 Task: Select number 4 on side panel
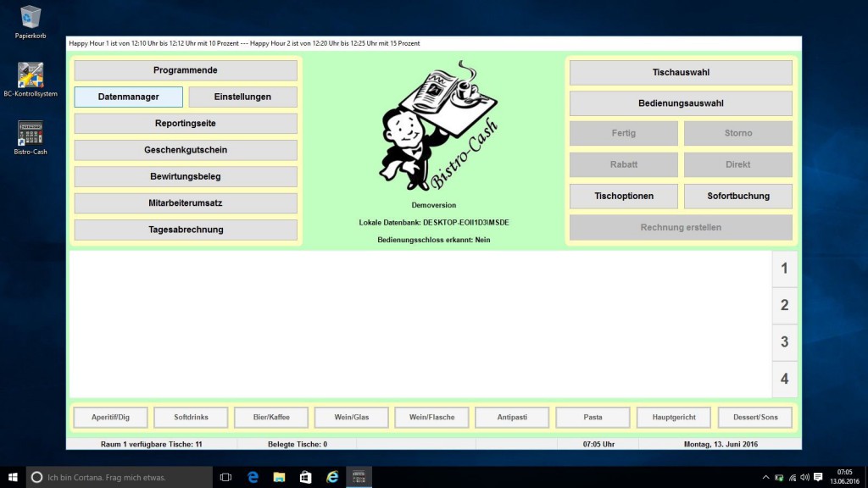pyautogui.click(x=784, y=379)
